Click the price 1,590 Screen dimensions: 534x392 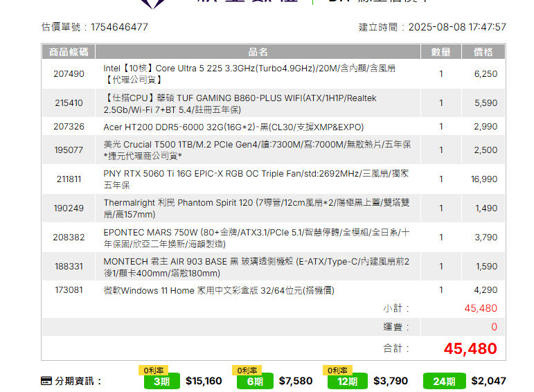(487, 267)
